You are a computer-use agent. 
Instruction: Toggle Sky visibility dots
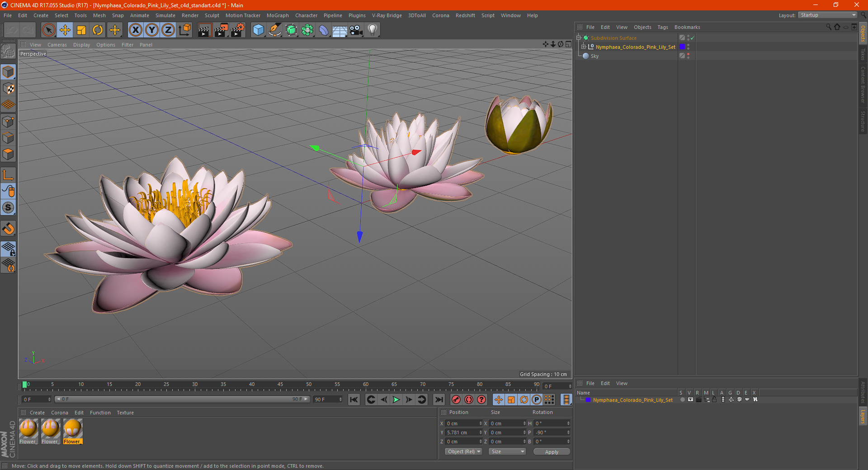(688, 56)
